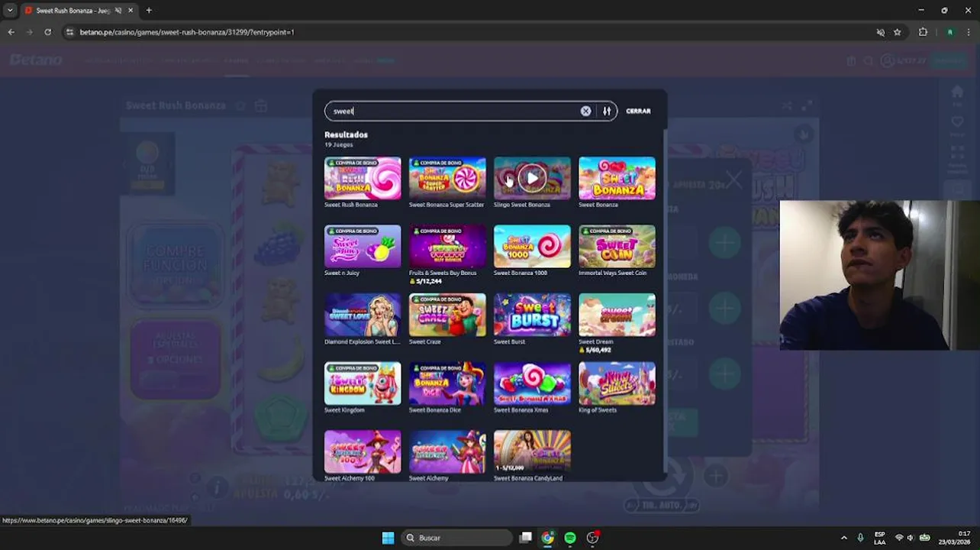This screenshot has width=980, height=550.
Task: Click the browser address bar URL
Action: [x=187, y=32]
